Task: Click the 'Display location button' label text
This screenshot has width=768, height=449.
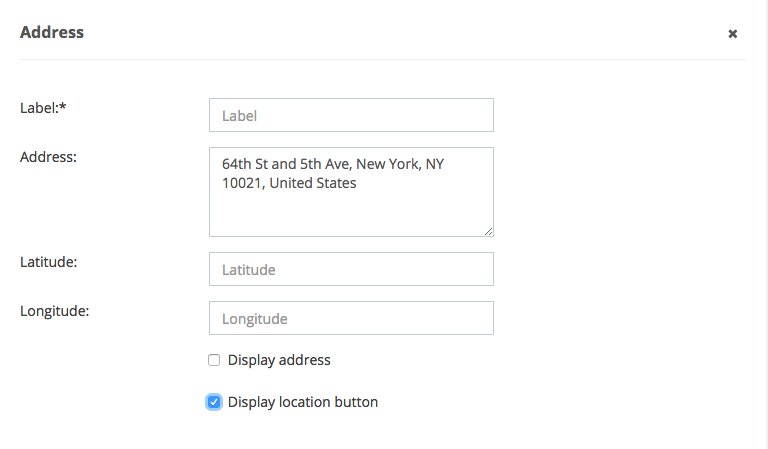Action: 303,402
